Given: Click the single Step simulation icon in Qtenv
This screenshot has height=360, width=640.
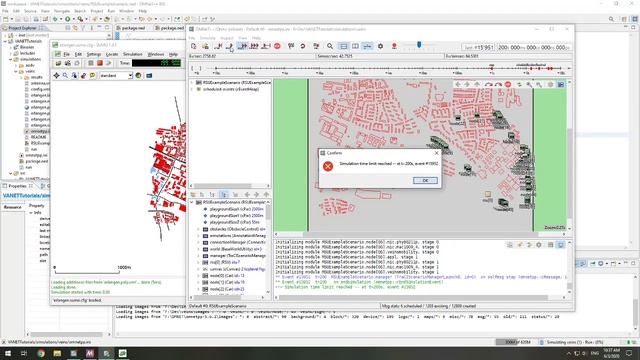Looking at the screenshot, I should click(x=218, y=47).
